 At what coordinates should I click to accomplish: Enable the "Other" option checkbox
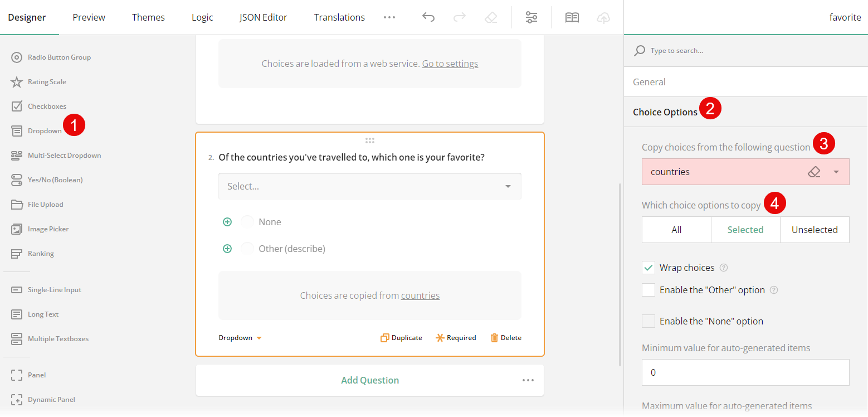648,290
